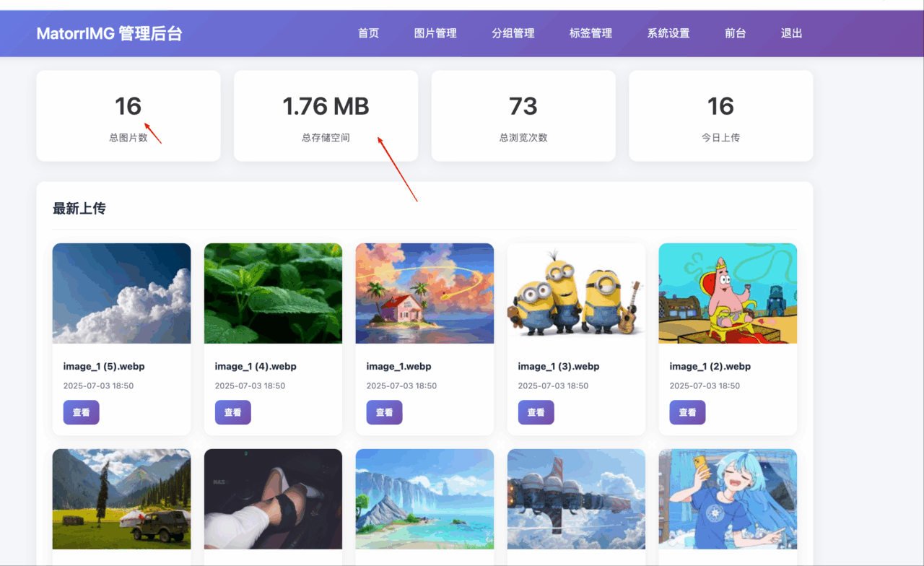This screenshot has height=566, width=924.
Task: Open the flying airship thumbnail
Action: [x=576, y=499]
